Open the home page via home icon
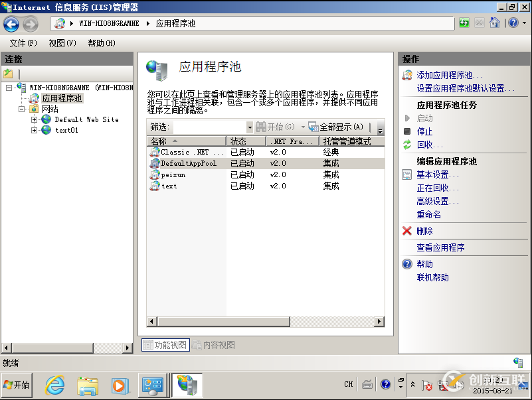532x400 pixels. point(495,23)
